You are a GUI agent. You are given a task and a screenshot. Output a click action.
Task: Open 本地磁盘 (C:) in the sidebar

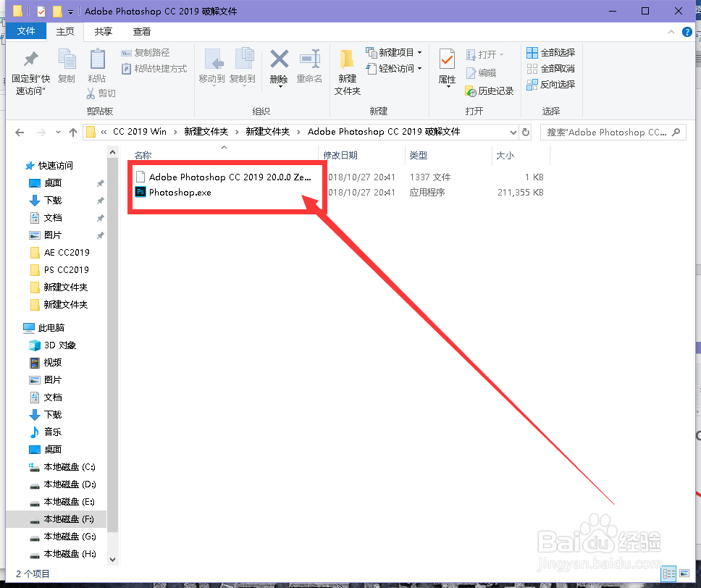click(x=67, y=467)
